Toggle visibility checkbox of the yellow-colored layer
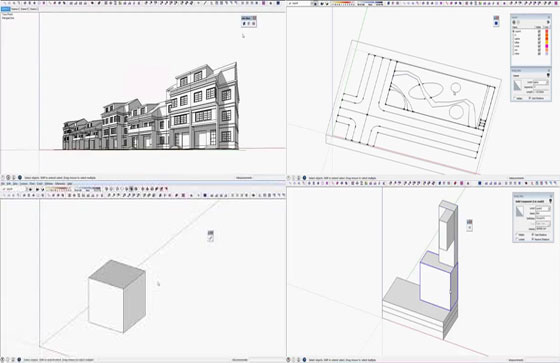The width and height of the screenshot is (560, 363). pos(539,43)
